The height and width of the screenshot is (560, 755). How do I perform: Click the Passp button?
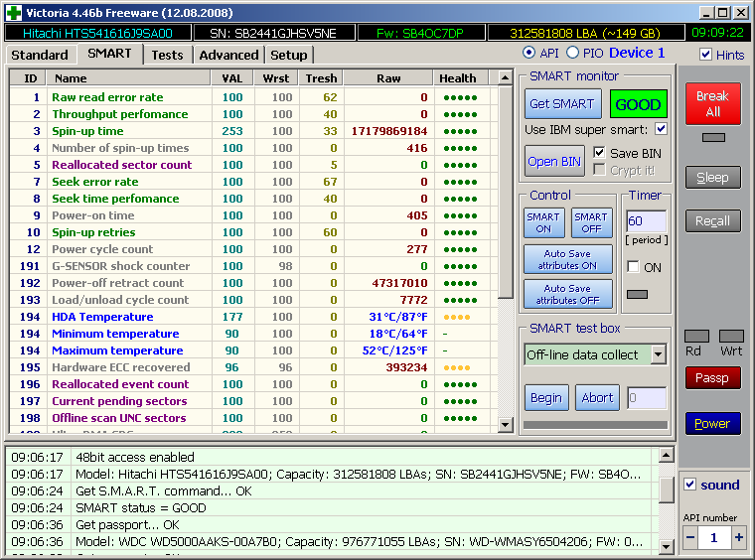(x=712, y=377)
